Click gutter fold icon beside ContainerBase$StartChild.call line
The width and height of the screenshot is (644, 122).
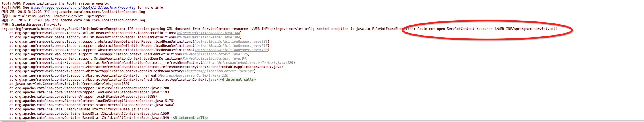tap(1, 118)
